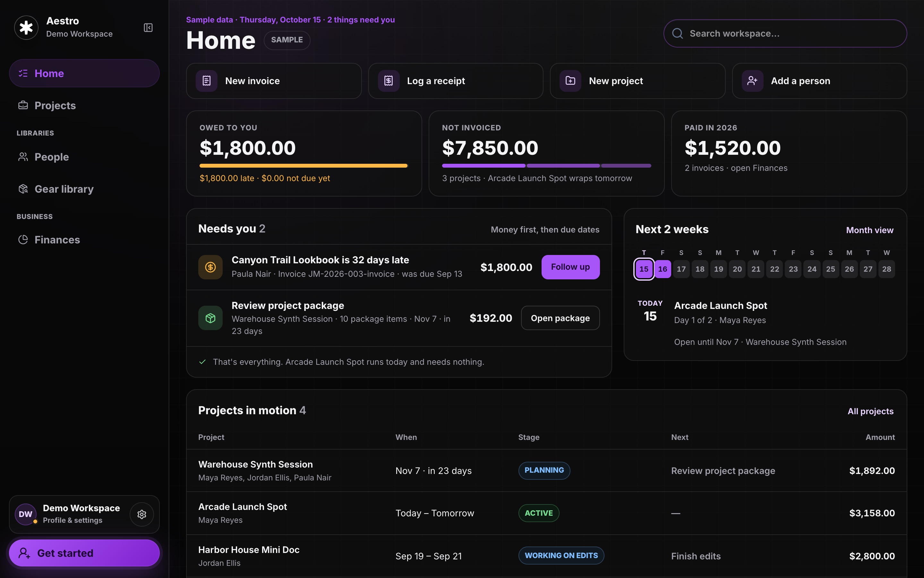Click the Paid in 2026 $1,520.00 card
Screen dimensions: 924x578
789,154
